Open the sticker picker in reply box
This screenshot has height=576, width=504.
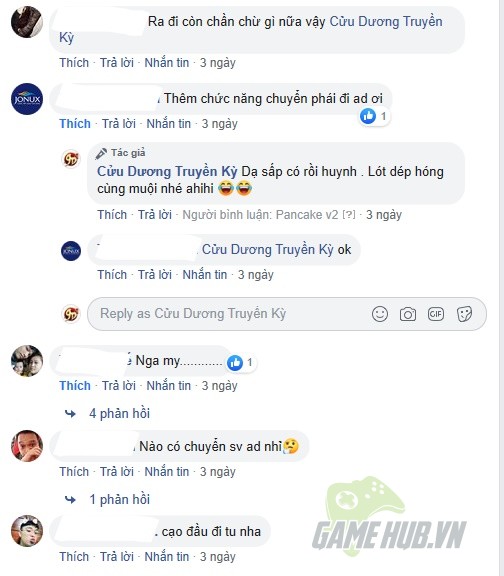464,314
